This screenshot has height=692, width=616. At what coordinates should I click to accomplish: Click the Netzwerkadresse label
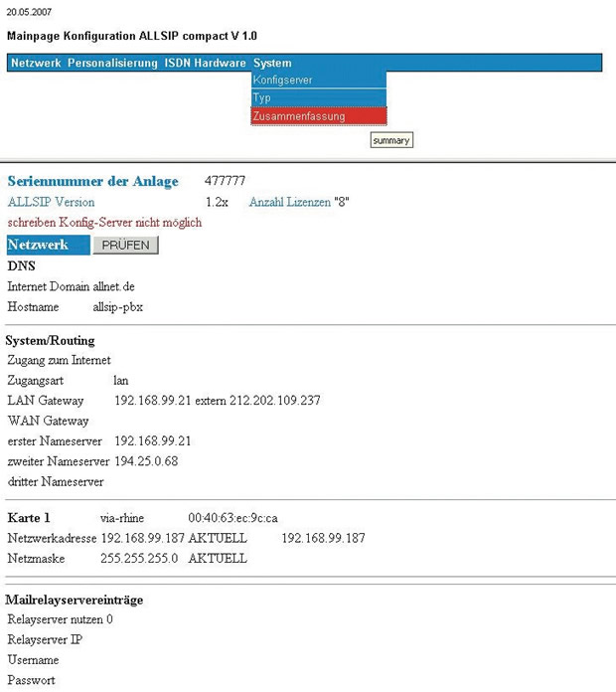[52, 539]
